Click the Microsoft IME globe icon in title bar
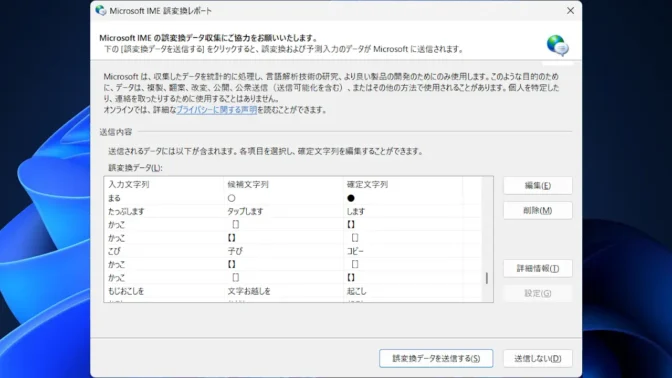The height and width of the screenshot is (378, 672). pos(101,10)
